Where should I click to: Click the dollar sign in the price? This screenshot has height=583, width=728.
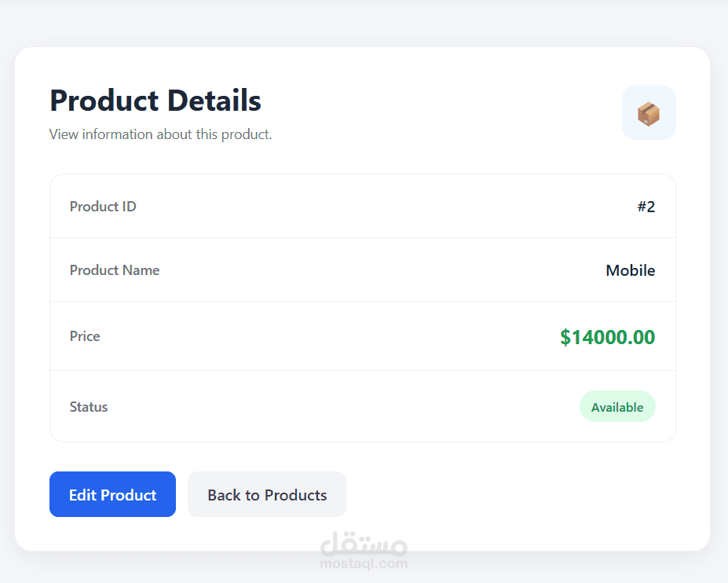pyautogui.click(x=565, y=337)
